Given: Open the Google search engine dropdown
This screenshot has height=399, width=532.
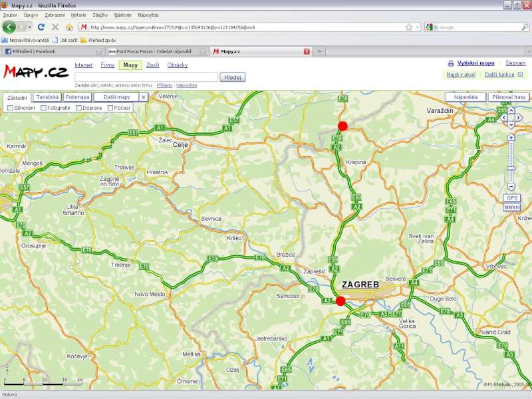Looking at the screenshot, I should 432,27.
